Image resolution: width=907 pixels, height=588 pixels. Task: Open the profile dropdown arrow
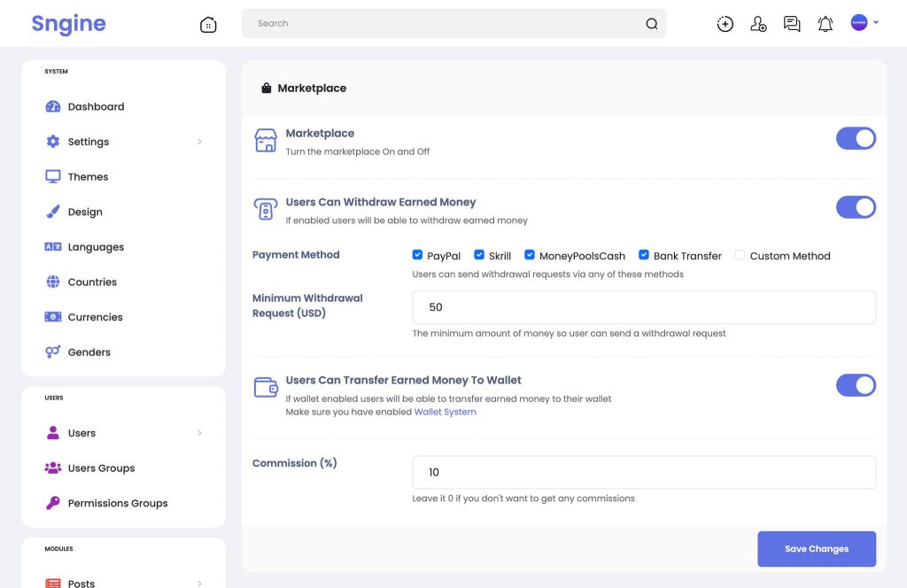(876, 22)
